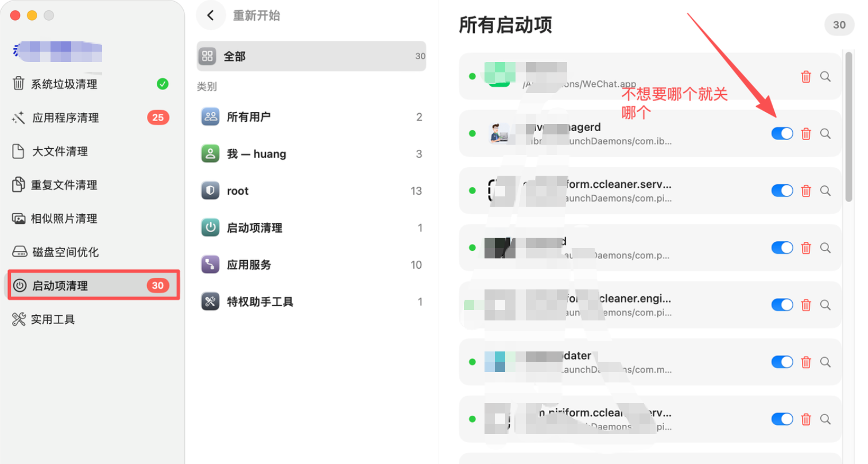
Task: Select the 全部 category
Action: pos(311,56)
